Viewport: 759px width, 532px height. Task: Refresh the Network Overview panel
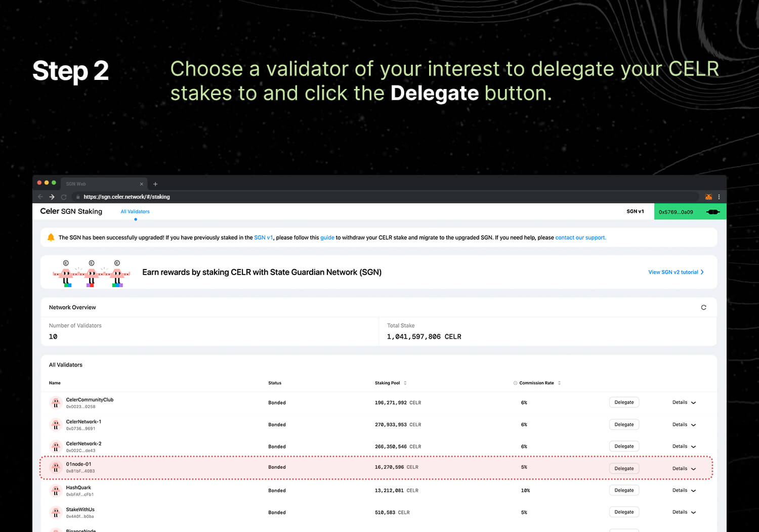pos(703,307)
